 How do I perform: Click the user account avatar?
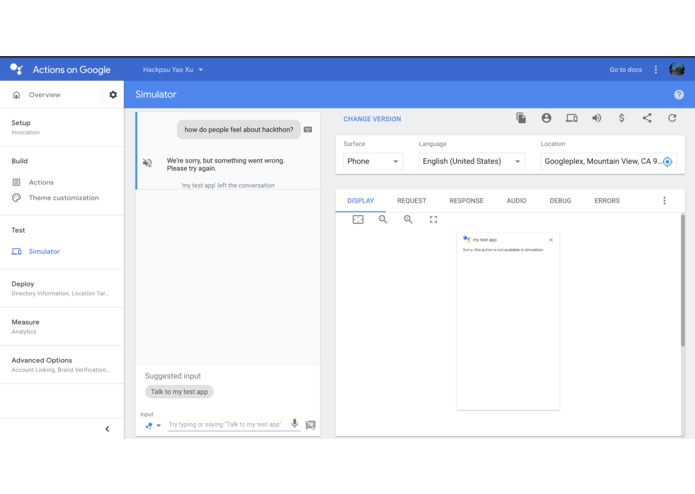[x=677, y=70]
